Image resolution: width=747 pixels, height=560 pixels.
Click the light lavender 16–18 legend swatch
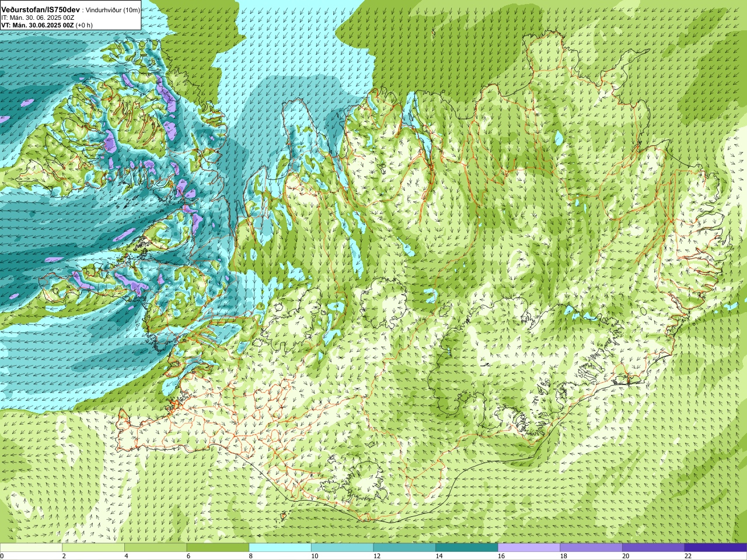[x=529, y=548]
